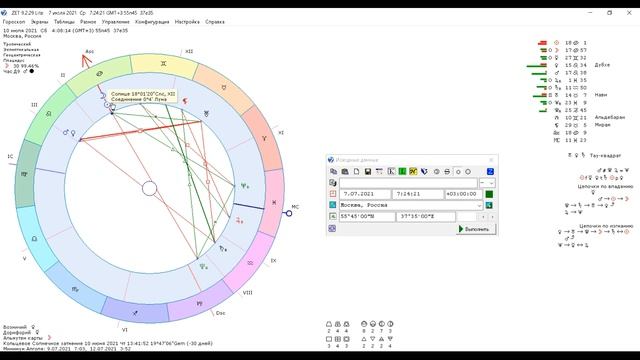The height and width of the screenshot is (360, 640).
Task: Click the Jupiter symbol on the chart
Action: (x=239, y=220)
